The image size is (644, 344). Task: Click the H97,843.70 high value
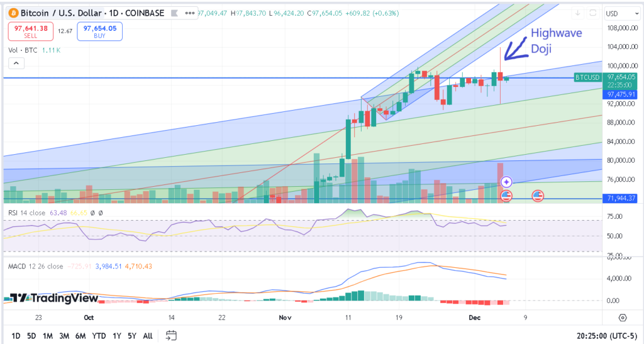(x=248, y=13)
